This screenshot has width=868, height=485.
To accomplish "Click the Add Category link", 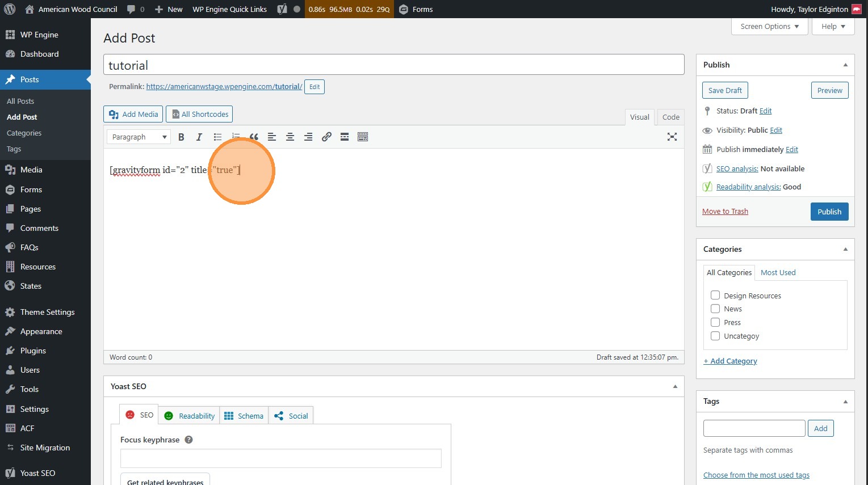I will [x=730, y=361].
